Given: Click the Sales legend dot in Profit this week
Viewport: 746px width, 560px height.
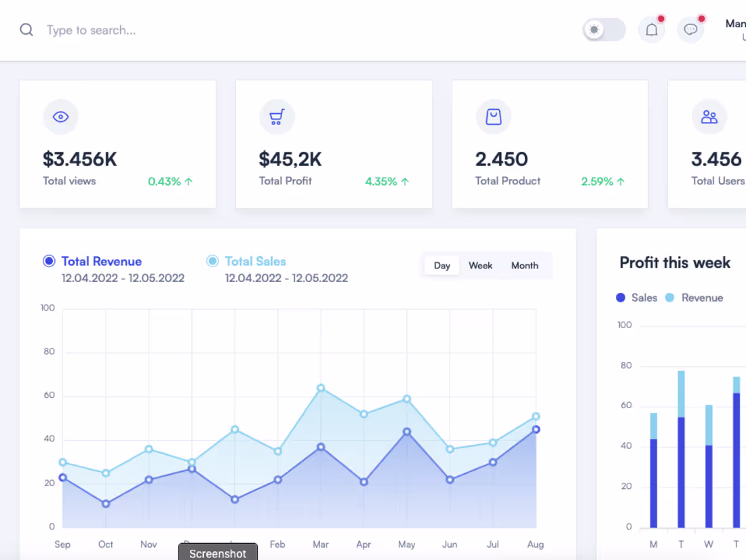Looking at the screenshot, I should 621,298.
